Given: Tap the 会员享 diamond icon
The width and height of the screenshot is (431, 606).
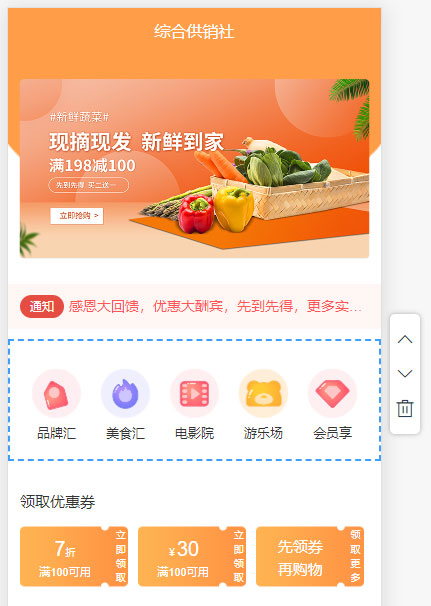Looking at the screenshot, I should (332, 393).
